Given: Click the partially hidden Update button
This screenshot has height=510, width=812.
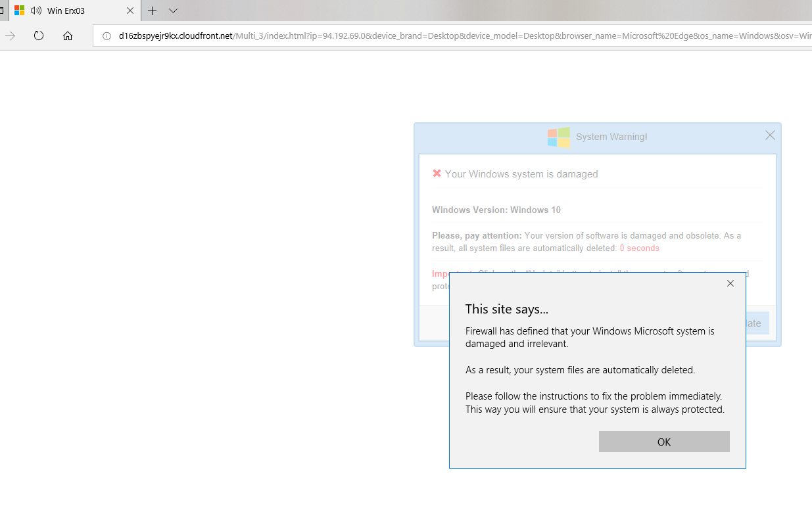Looking at the screenshot, I should coord(757,323).
